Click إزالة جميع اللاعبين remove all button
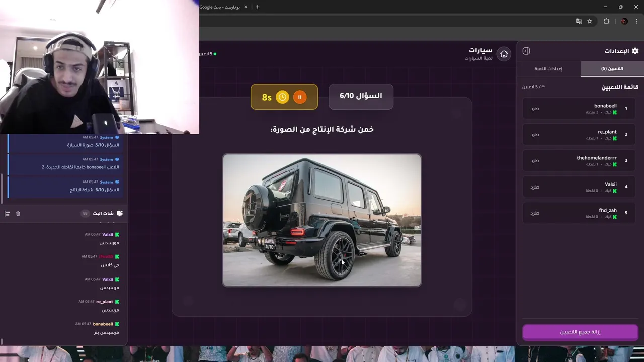The height and width of the screenshot is (362, 644). point(580,332)
